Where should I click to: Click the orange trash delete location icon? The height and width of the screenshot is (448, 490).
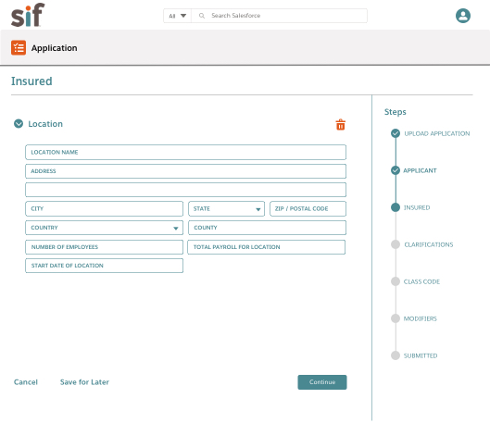[340, 125]
